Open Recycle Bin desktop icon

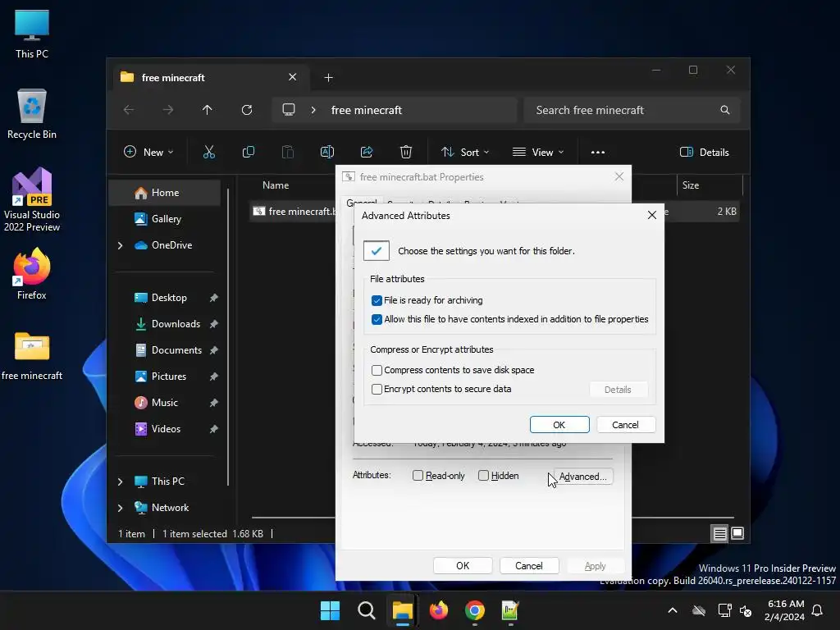32,114
